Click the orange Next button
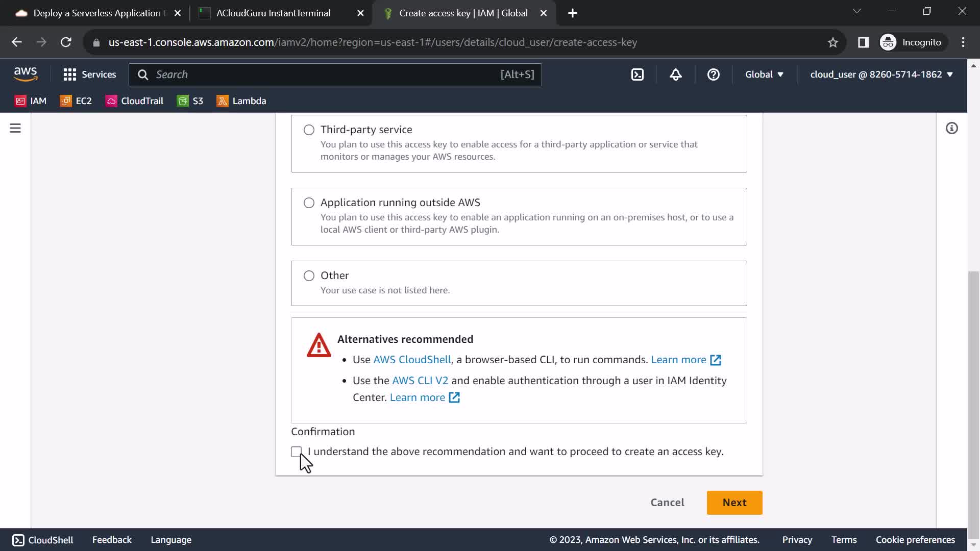The width and height of the screenshot is (980, 551). 734,503
